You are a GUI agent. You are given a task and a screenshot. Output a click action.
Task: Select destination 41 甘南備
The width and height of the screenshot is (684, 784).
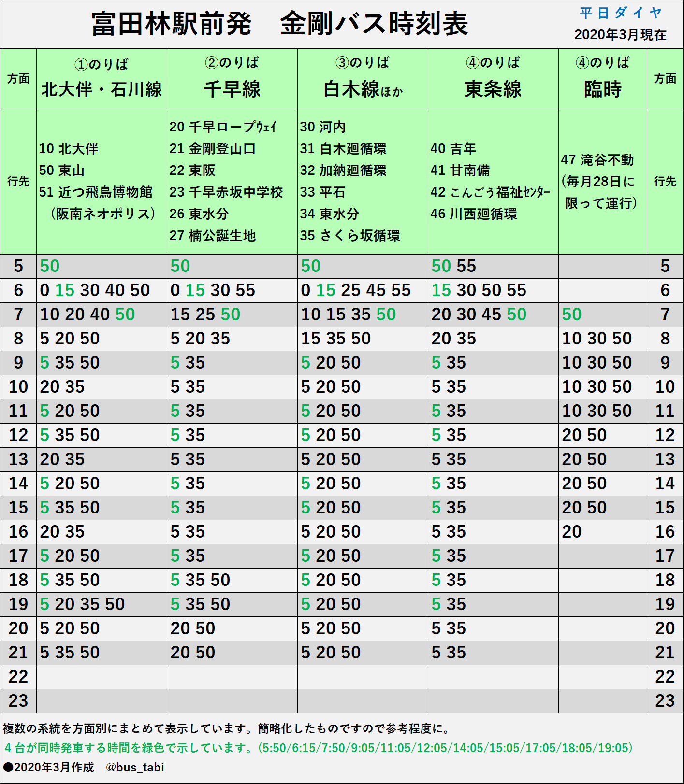[x=460, y=170]
